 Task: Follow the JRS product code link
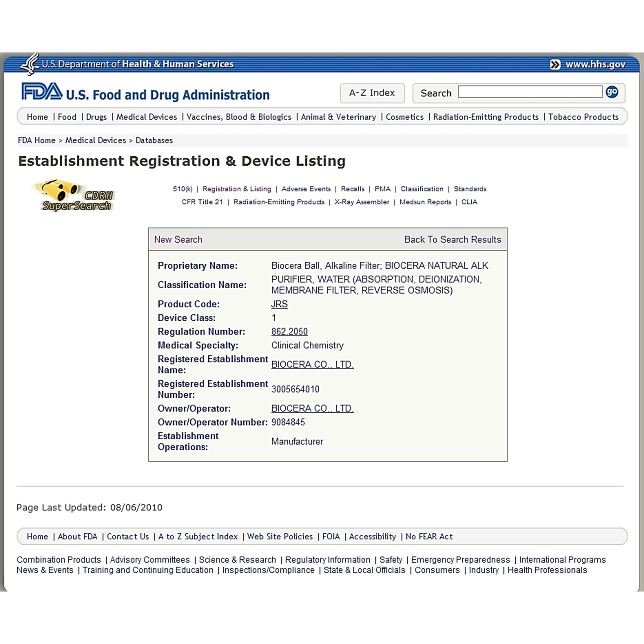(x=279, y=304)
